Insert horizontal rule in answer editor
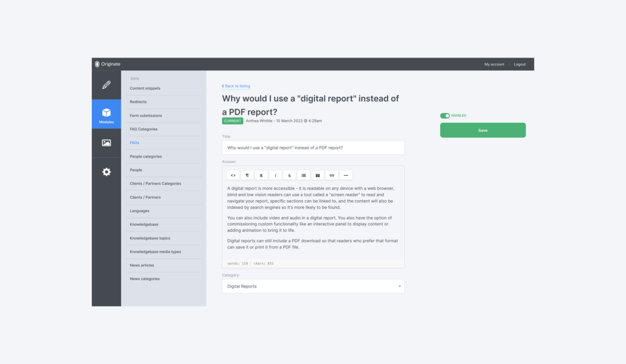The height and width of the screenshot is (364, 626). [346, 175]
